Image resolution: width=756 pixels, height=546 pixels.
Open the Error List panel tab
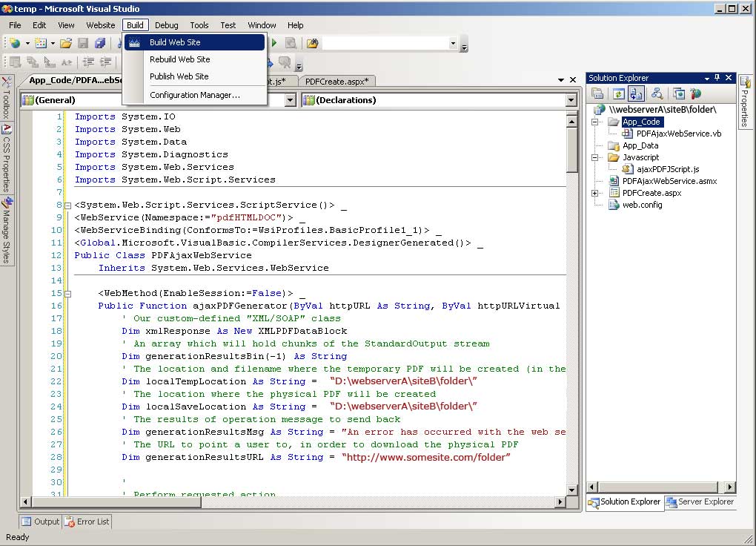click(x=87, y=522)
